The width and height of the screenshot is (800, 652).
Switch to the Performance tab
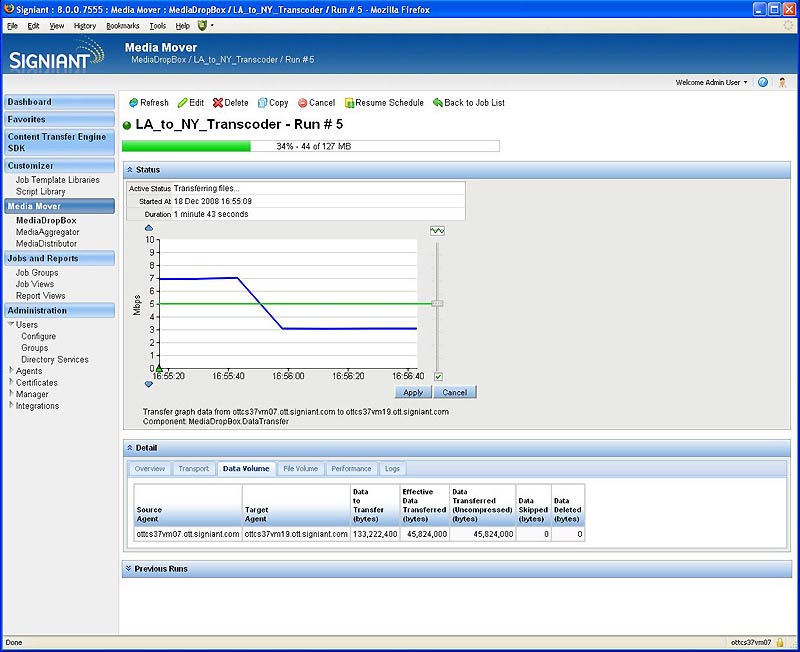(x=351, y=469)
